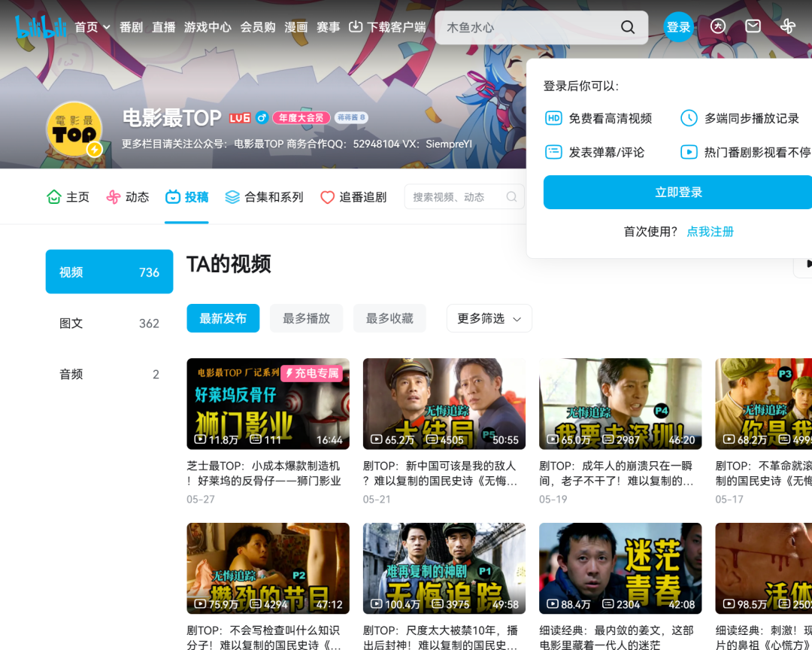Screen dimensions: 812x650
Task: Click the date text 05-27
Action: click(201, 500)
